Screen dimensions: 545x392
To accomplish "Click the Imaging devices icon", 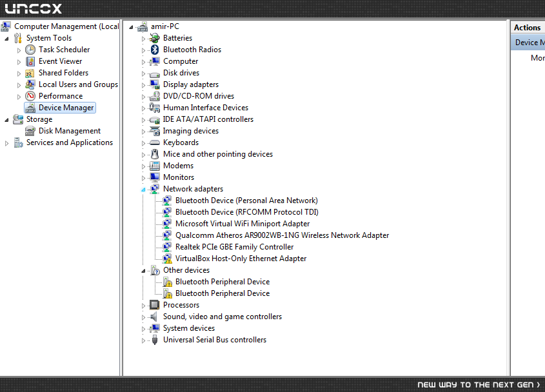I will pyautogui.click(x=155, y=131).
